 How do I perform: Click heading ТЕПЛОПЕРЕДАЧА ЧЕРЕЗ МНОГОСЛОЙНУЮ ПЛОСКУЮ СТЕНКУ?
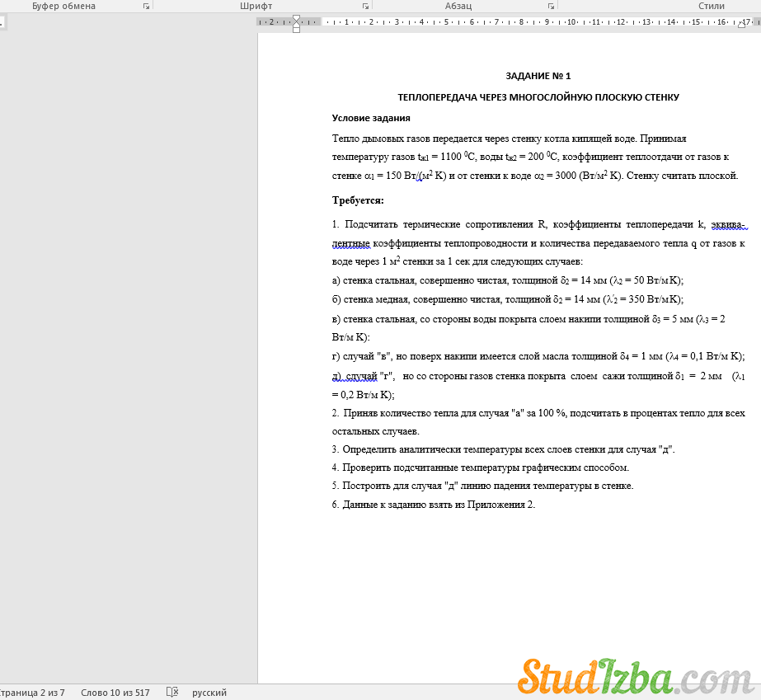tap(538, 97)
